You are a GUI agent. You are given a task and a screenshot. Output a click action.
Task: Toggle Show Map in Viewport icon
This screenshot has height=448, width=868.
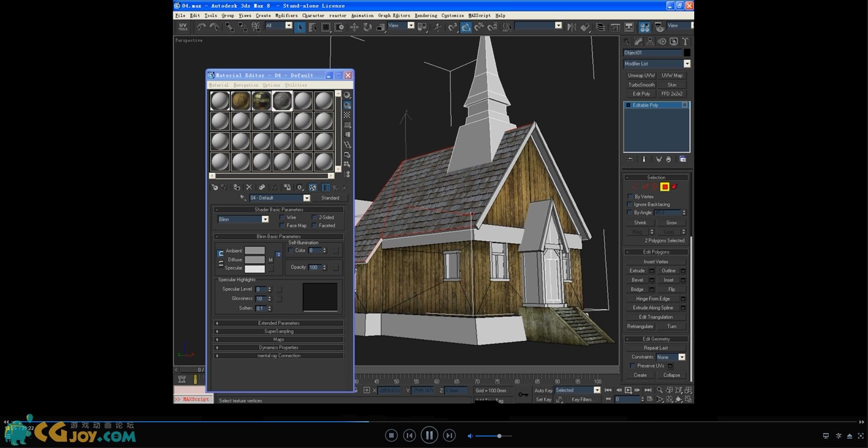point(313,187)
